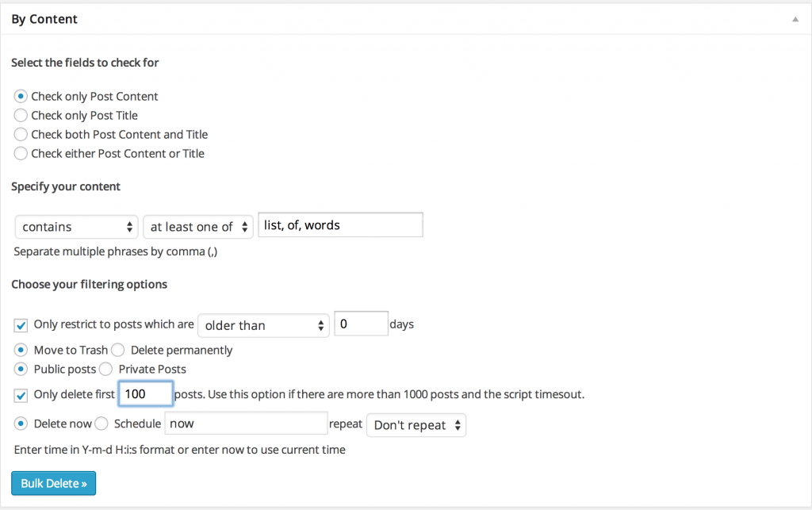Open the 'at least one of' dropdown
The height and width of the screenshot is (510, 812).
point(197,226)
